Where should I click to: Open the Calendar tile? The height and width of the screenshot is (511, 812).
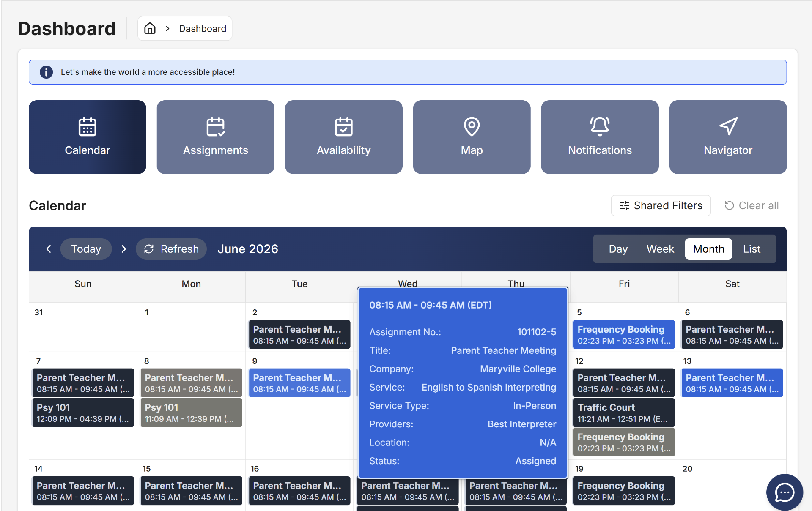coord(88,137)
